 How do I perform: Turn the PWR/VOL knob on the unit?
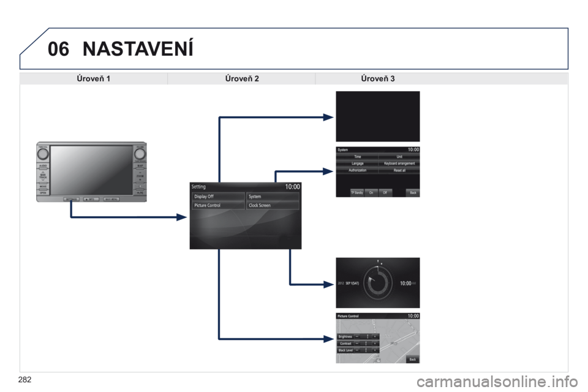(x=43, y=152)
